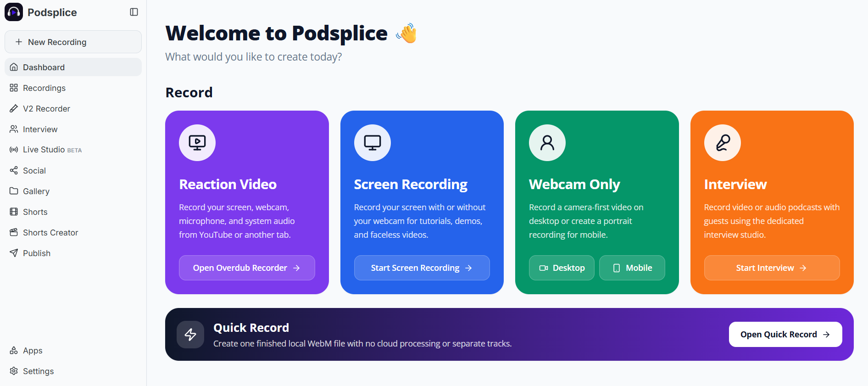
Task: Collapse the sidebar with the panel icon
Action: (x=134, y=12)
